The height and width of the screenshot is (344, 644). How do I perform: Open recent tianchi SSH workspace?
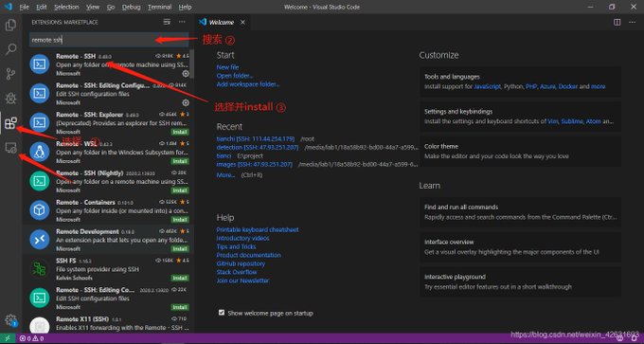pos(256,139)
